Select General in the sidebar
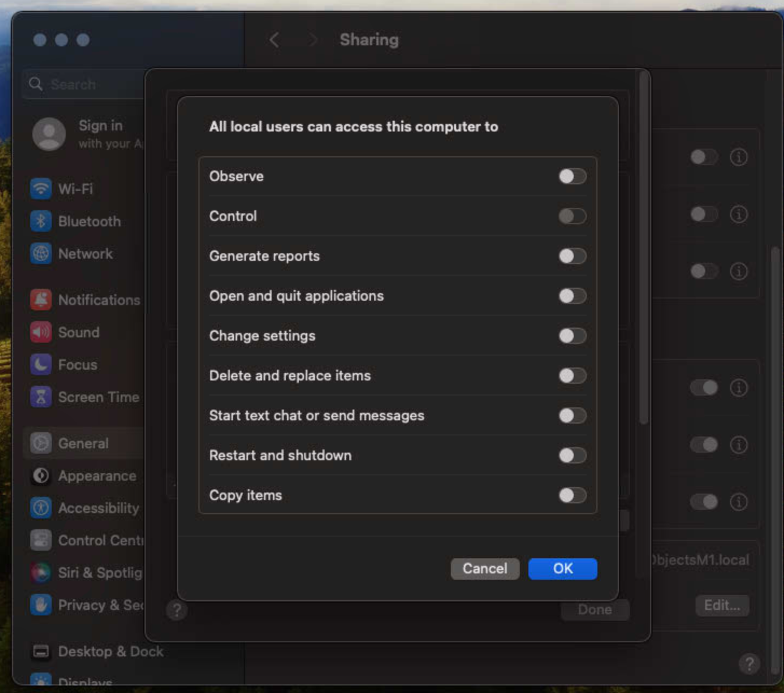The height and width of the screenshot is (693, 784). tap(84, 443)
